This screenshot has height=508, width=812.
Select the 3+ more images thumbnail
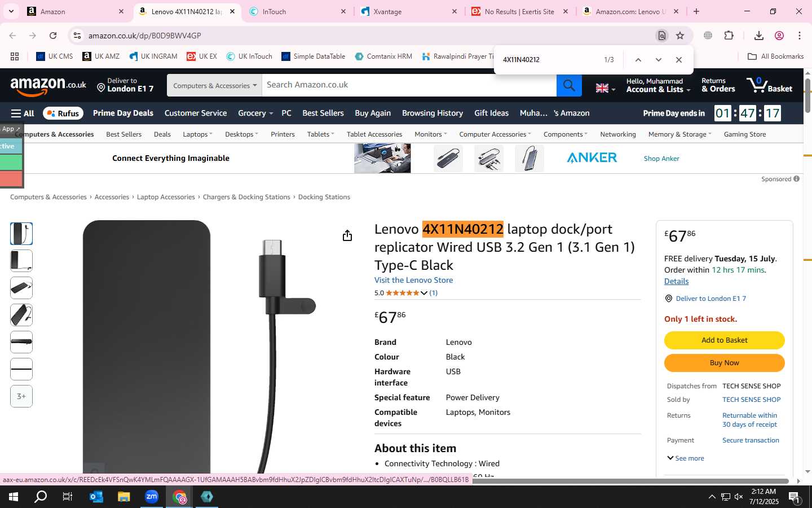(x=21, y=396)
